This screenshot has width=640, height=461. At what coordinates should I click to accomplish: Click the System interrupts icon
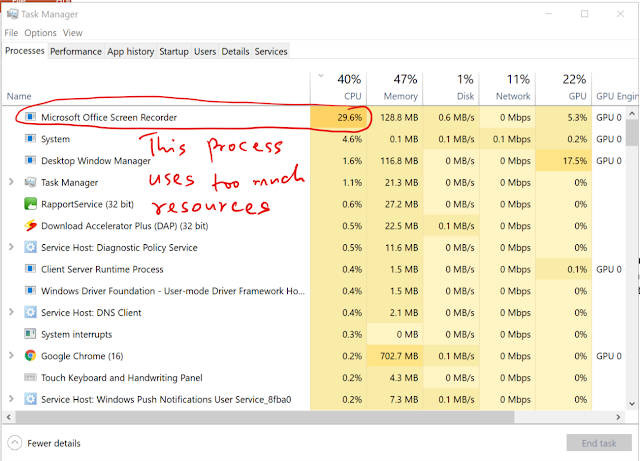point(30,334)
